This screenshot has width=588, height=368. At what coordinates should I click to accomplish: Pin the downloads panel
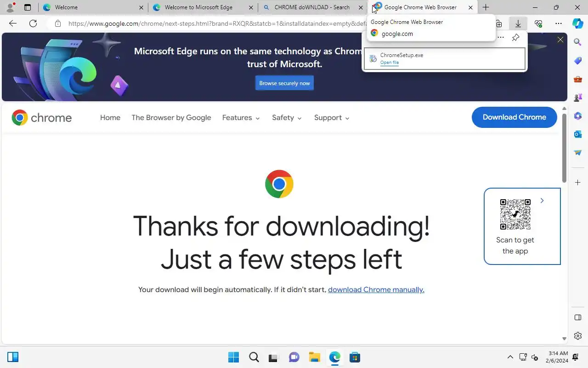515,38
